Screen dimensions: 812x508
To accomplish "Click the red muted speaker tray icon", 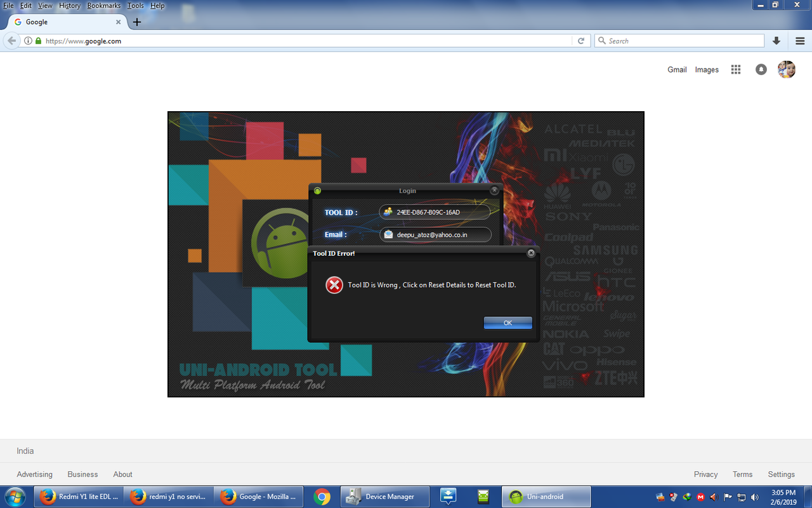I will tap(714, 497).
